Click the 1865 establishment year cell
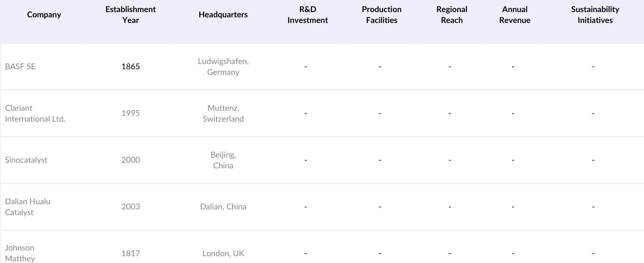This screenshot has width=644, height=263. (130, 66)
